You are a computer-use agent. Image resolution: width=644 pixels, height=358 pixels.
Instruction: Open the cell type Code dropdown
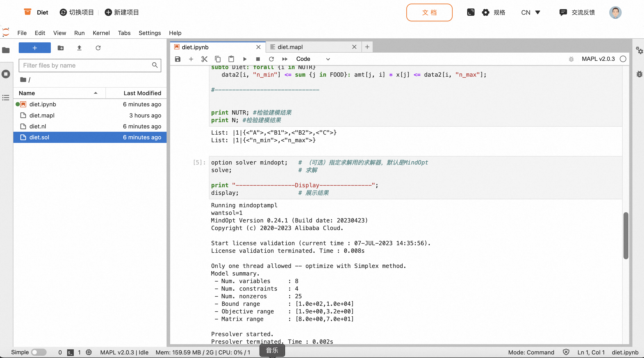[312, 59]
